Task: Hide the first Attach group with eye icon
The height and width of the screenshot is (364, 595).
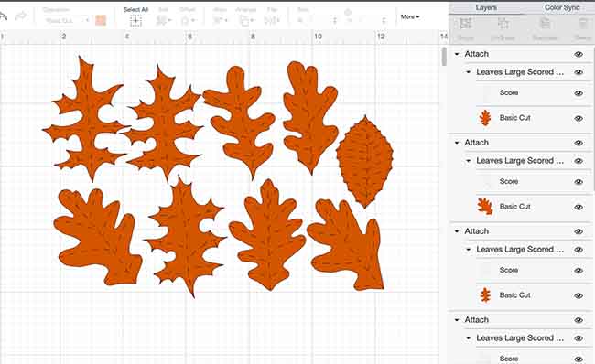Action: 579,54
